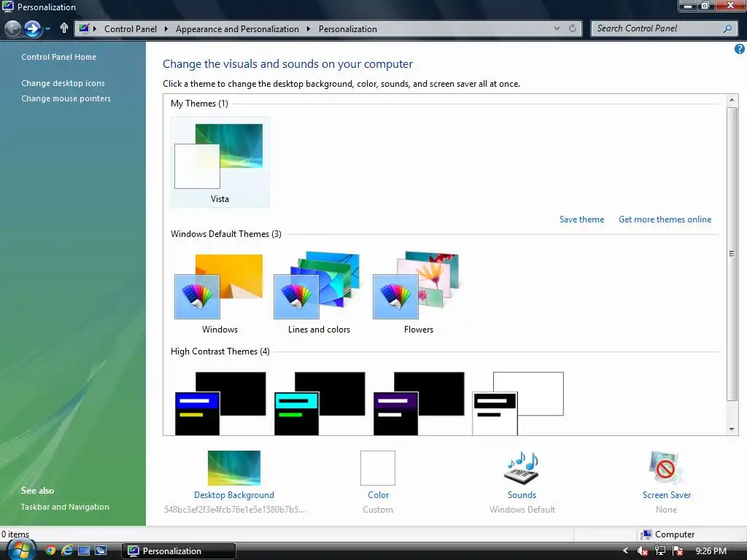The image size is (747, 560).
Task: Click the Desktop Background label
Action: coord(234,495)
